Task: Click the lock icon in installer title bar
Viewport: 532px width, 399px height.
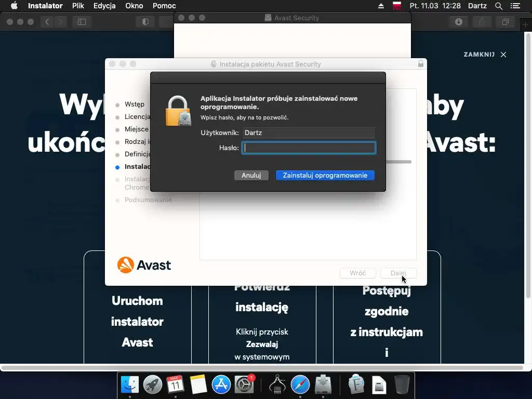Action: (421, 64)
